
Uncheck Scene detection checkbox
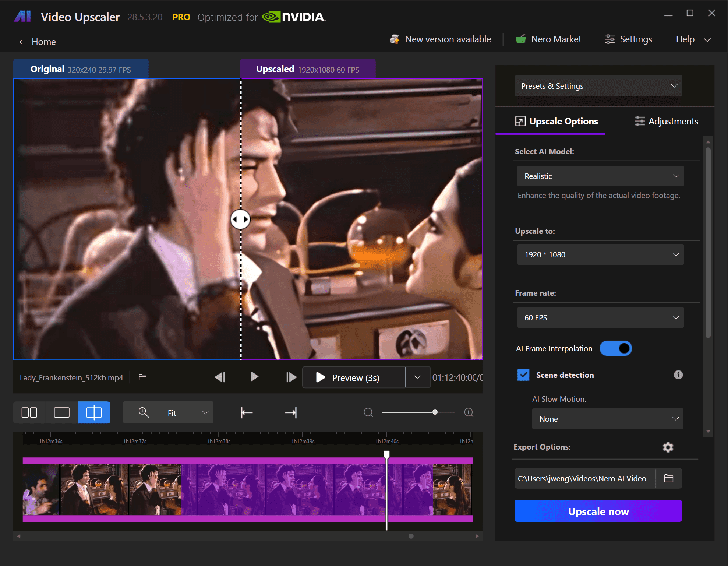[523, 375]
